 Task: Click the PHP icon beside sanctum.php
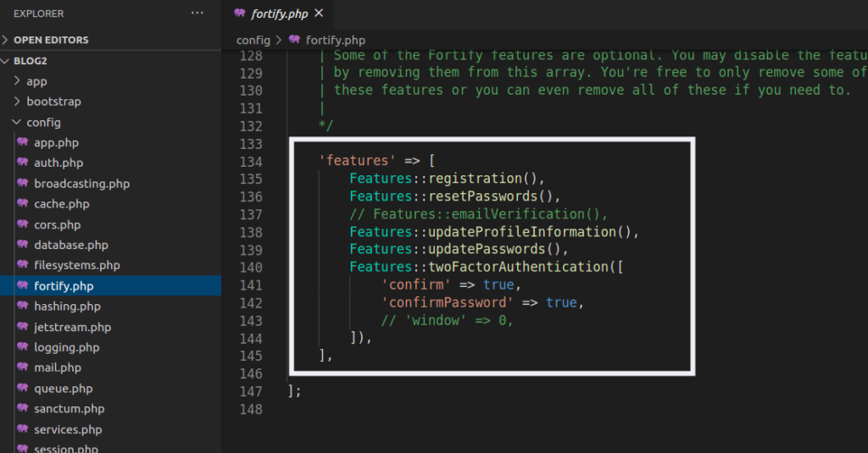[23, 408]
